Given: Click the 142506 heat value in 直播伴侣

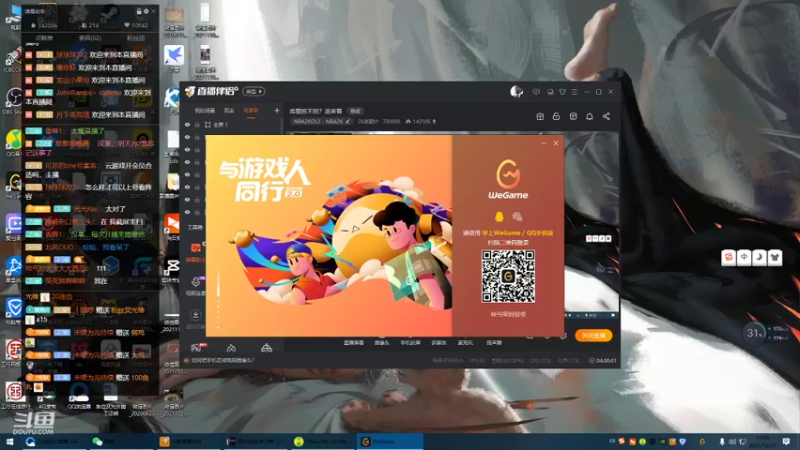Looking at the screenshot, I should point(421,121).
